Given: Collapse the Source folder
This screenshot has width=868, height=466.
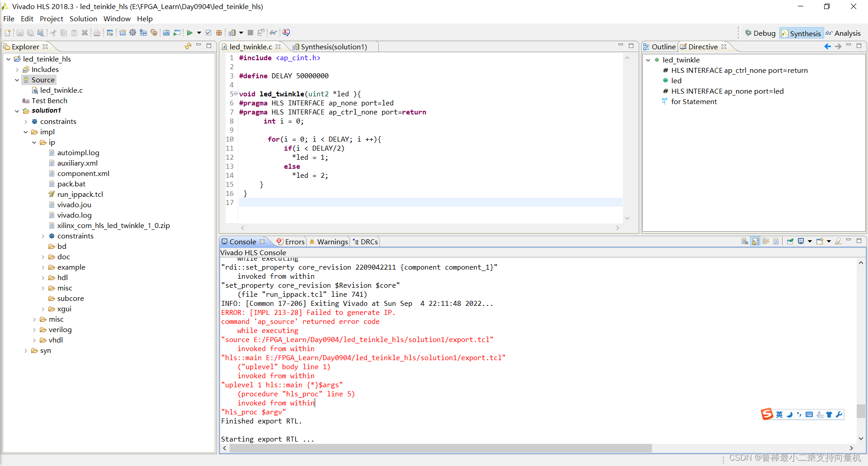Looking at the screenshot, I should [17, 80].
